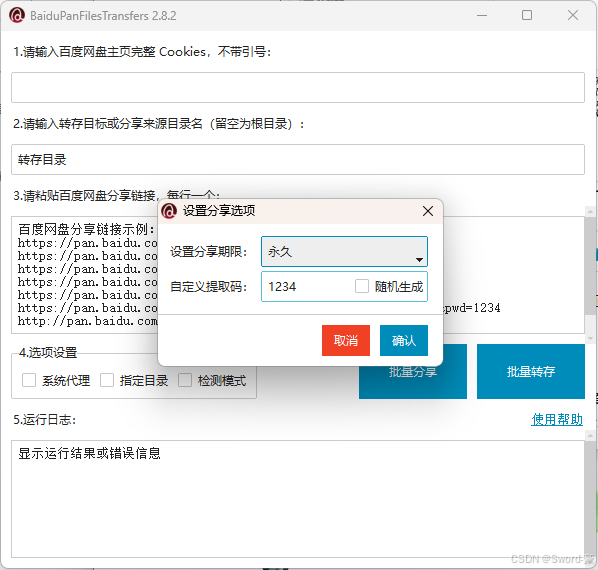
Task: Click the links area scrollbar down arrow
Action: (x=590, y=338)
